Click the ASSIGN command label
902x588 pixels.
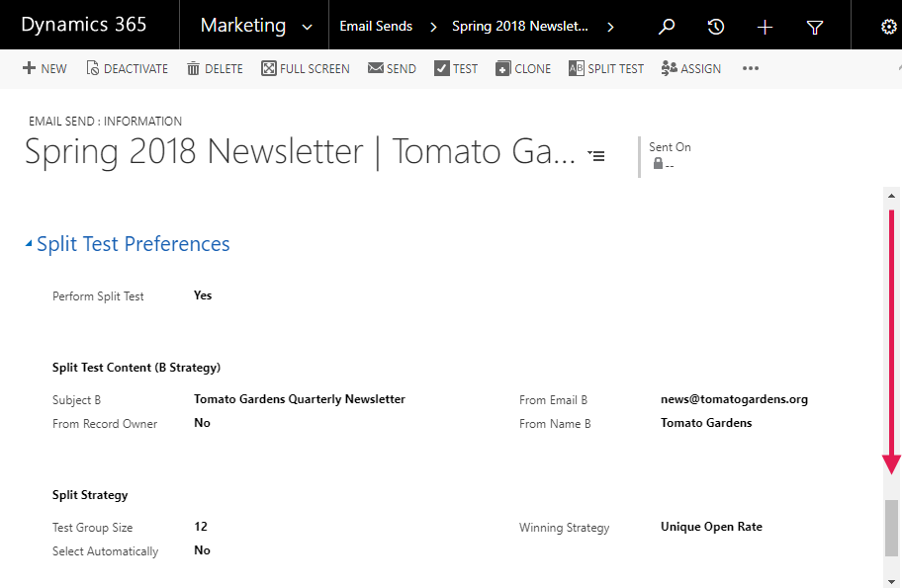tap(700, 69)
